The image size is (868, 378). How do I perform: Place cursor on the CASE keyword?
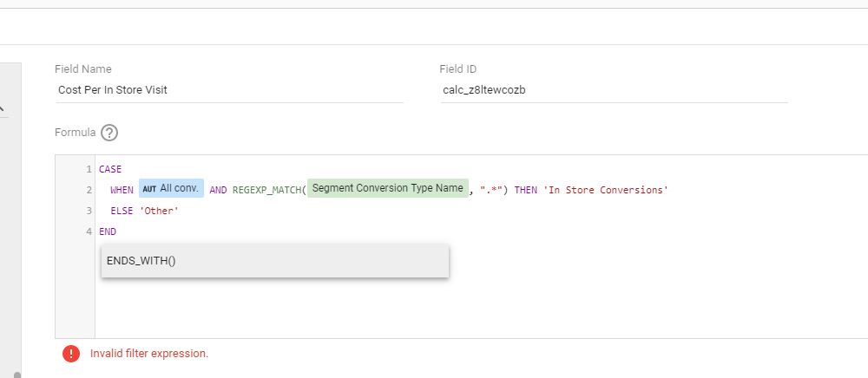tap(110, 168)
